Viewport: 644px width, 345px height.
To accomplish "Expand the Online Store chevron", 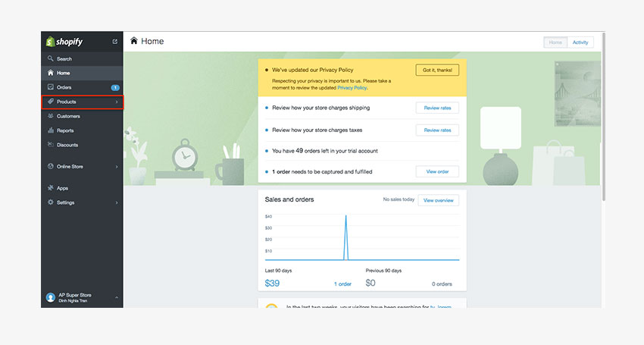I will [116, 166].
